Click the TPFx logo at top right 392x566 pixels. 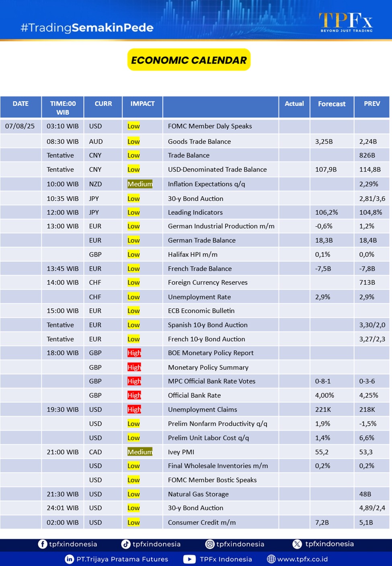click(346, 22)
